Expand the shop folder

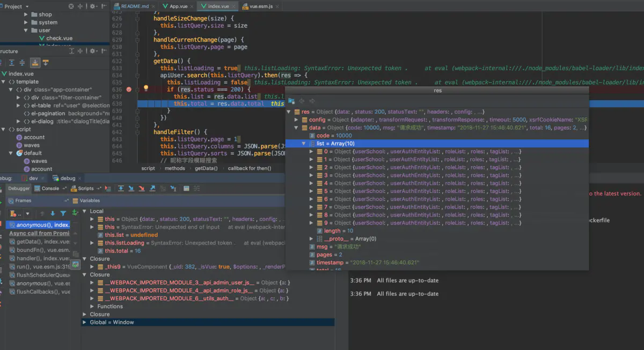(26, 14)
